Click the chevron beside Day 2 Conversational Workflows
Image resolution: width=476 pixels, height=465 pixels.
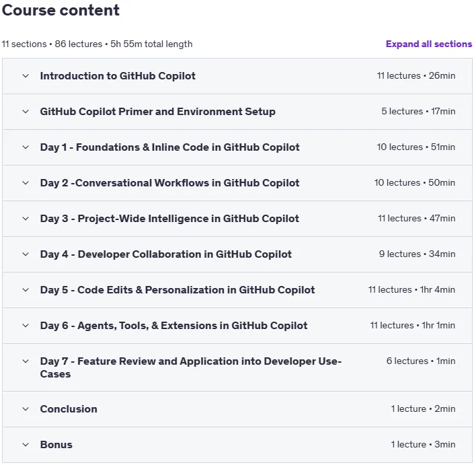point(26,183)
